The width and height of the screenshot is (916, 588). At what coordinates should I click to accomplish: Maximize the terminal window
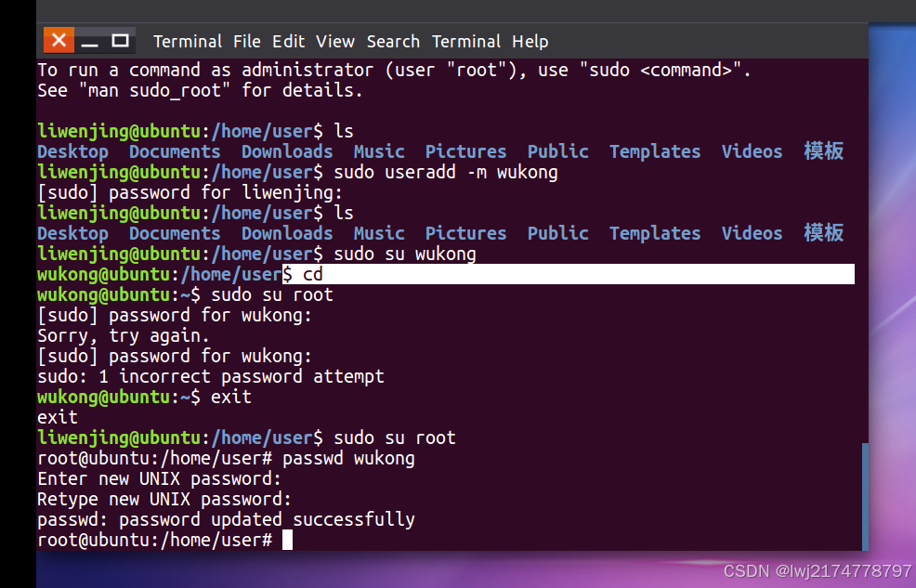coord(121,40)
